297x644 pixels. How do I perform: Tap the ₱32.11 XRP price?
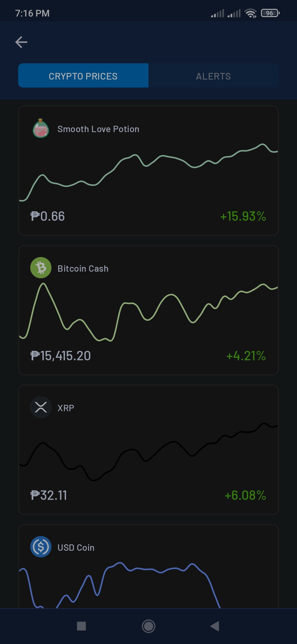tap(49, 495)
